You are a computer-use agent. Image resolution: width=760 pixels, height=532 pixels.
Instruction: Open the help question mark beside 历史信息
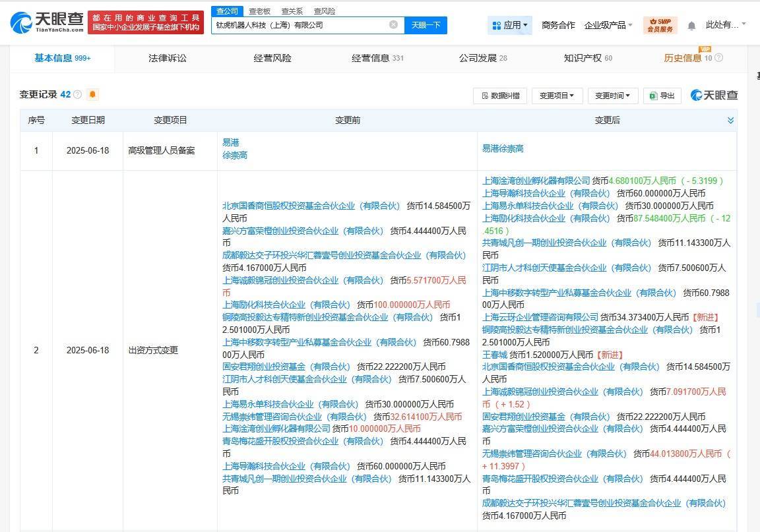point(719,57)
